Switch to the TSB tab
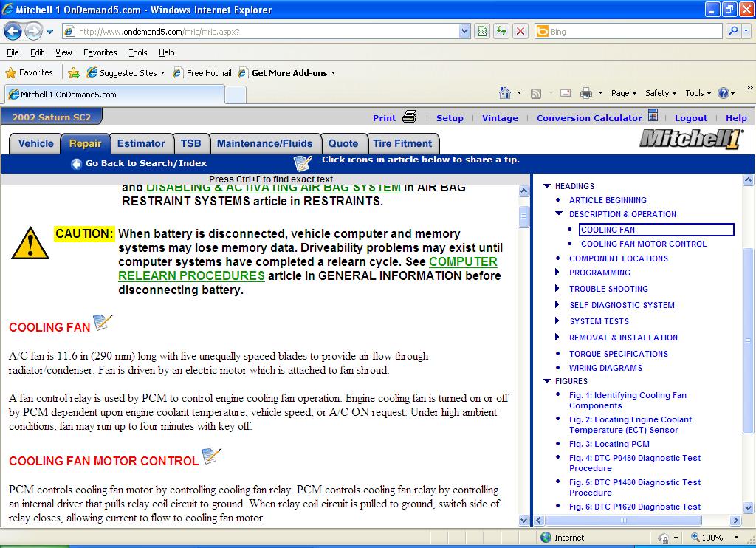This screenshot has width=756, height=548. pos(191,143)
